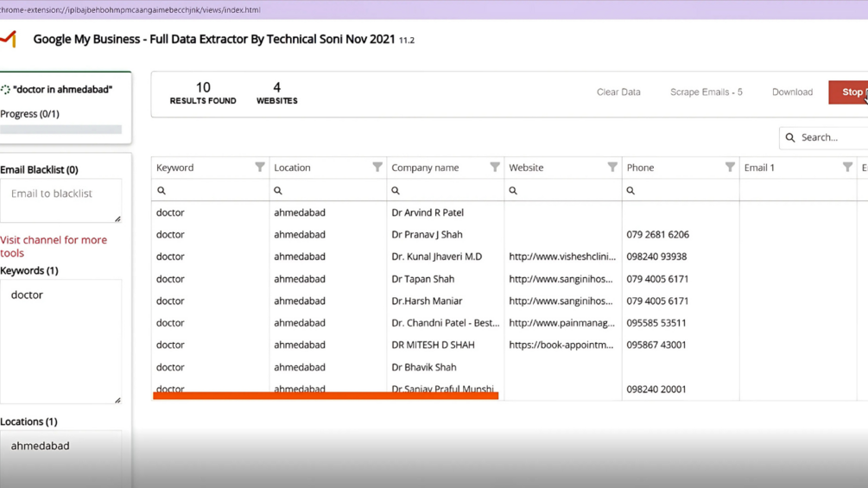
Task: Open the Email 1 column filter icon
Action: coord(847,167)
